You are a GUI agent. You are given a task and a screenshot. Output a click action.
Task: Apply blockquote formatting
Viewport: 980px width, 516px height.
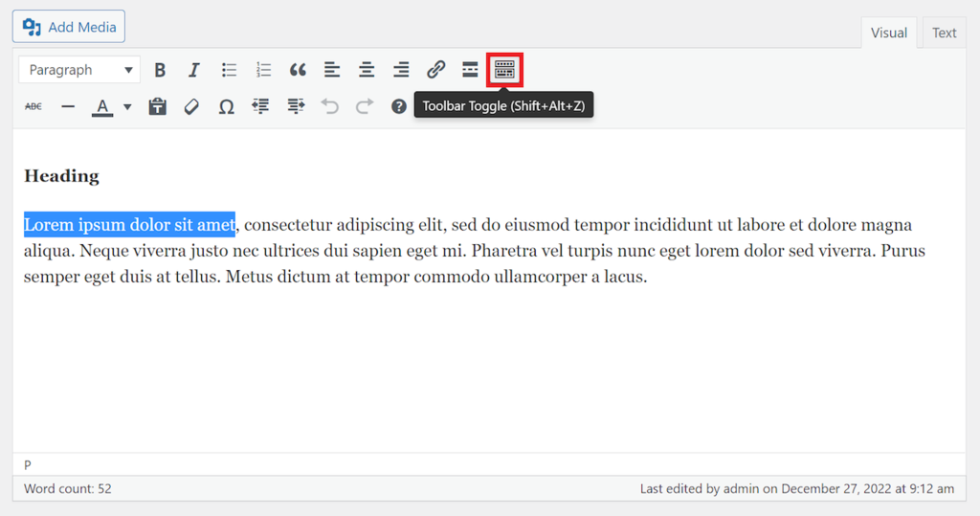coord(298,70)
